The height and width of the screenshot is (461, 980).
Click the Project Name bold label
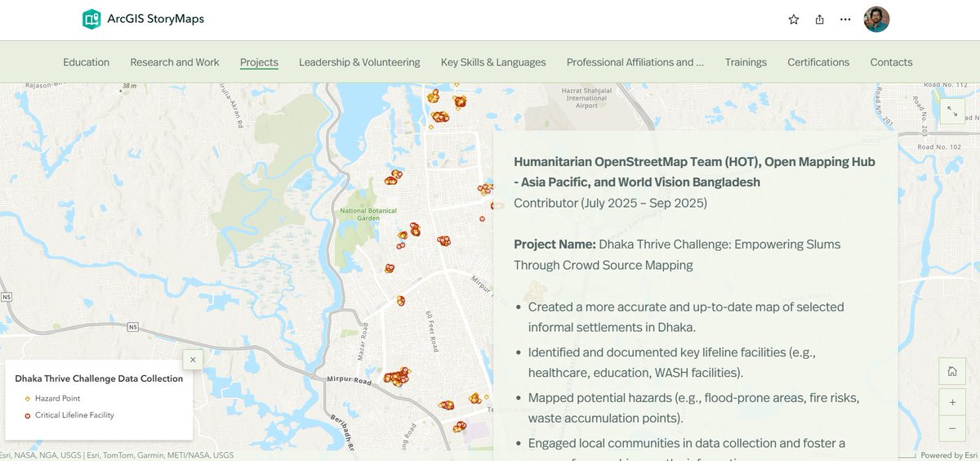point(555,244)
